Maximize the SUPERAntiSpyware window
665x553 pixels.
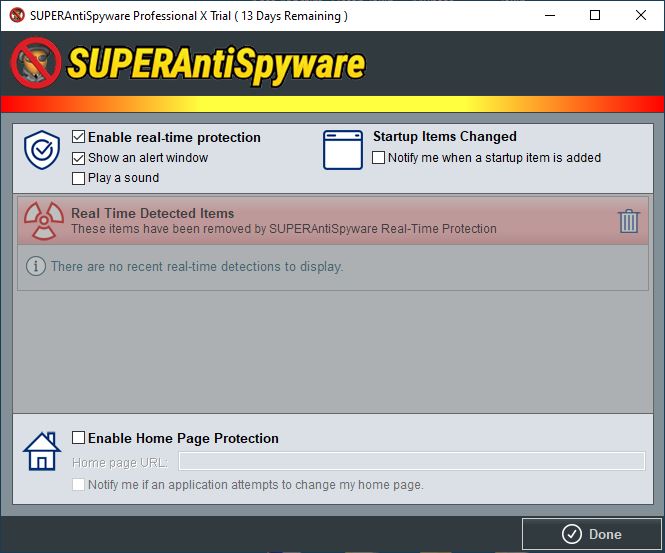click(x=595, y=15)
